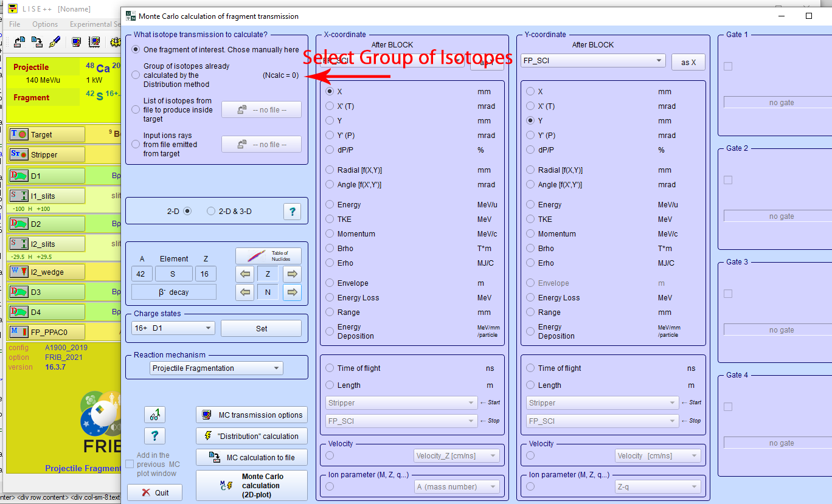Open the File menu
The image size is (832, 504).
point(15,24)
